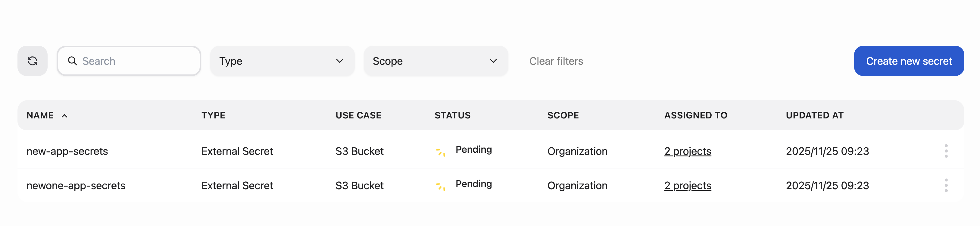This screenshot has width=980, height=226.
Task: Click Create new secret button
Action: click(x=909, y=61)
